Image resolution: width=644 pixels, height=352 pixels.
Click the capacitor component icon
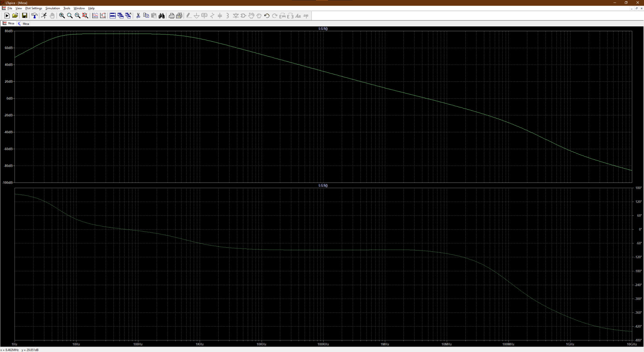click(220, 16)
